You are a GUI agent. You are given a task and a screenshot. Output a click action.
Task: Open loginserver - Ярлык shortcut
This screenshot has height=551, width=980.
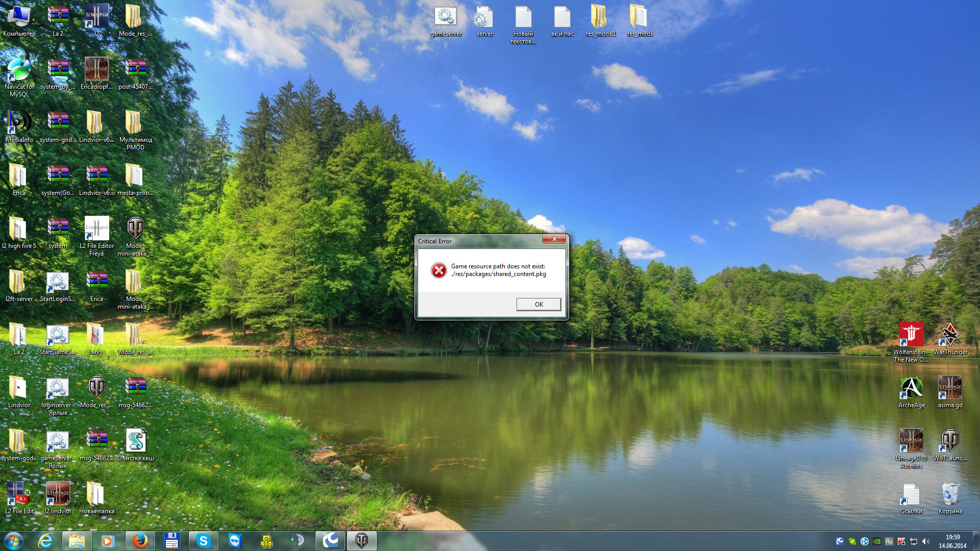point(58,396)
